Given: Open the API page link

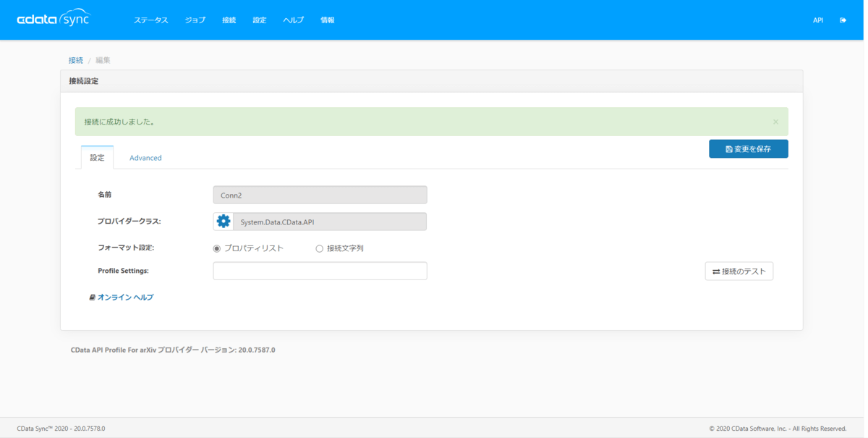Looking at the screenshot, I should click(818, 20).
